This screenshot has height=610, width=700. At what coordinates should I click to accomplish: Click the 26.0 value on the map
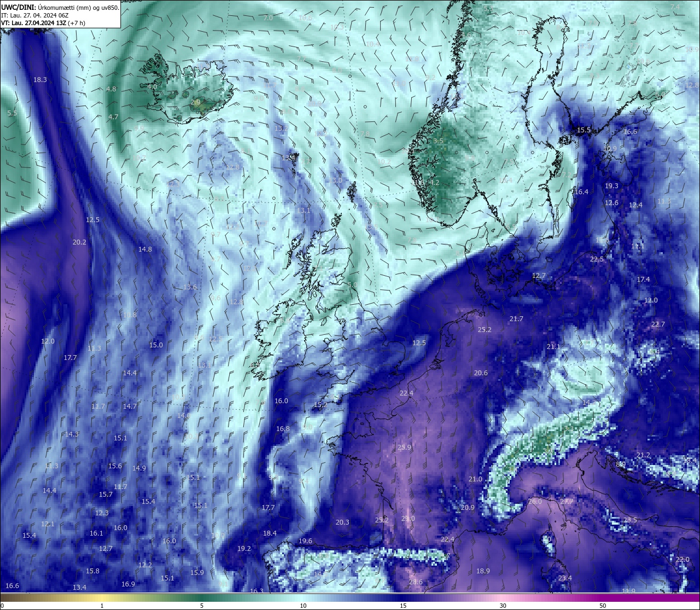point(535,501)
